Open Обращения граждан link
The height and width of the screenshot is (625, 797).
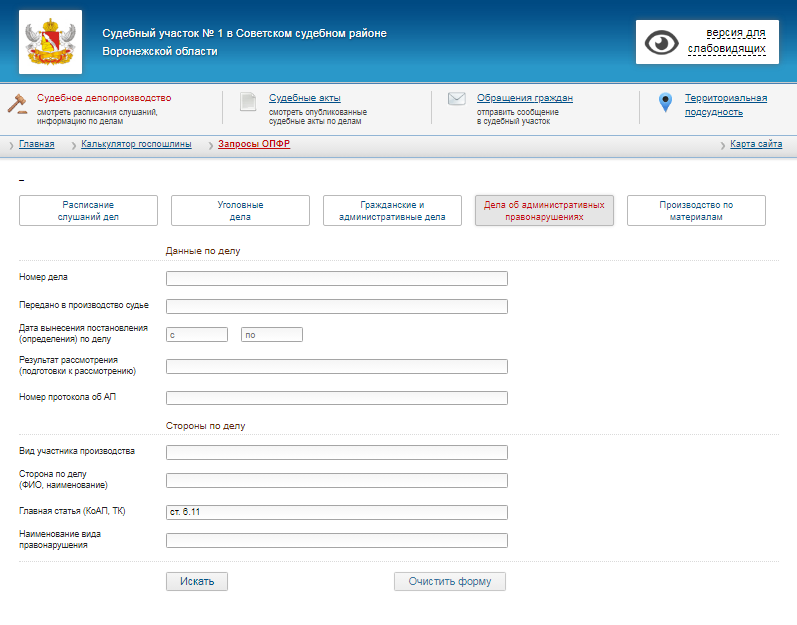525,98
